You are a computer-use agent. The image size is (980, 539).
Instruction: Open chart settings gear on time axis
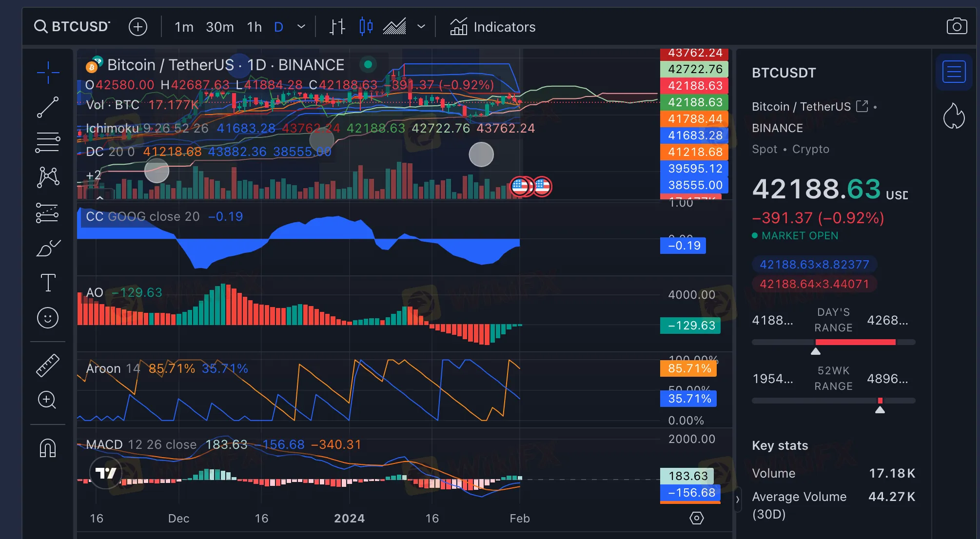[696, 518]
